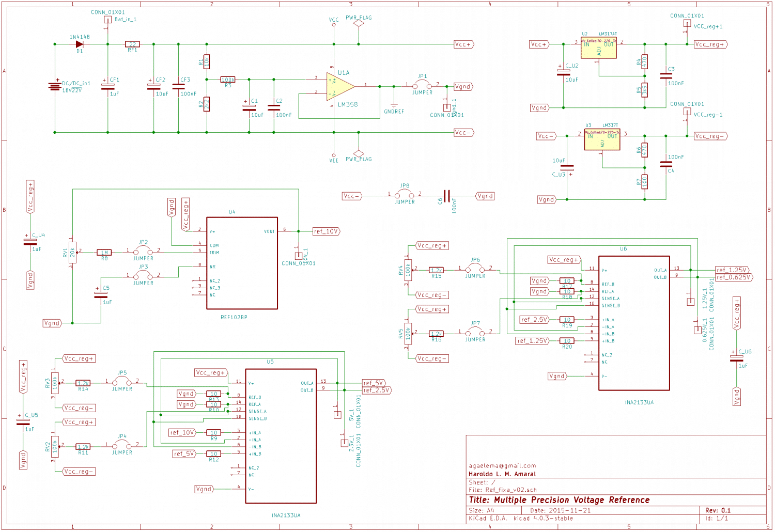Select capacitor CF3 symbol

179,87
